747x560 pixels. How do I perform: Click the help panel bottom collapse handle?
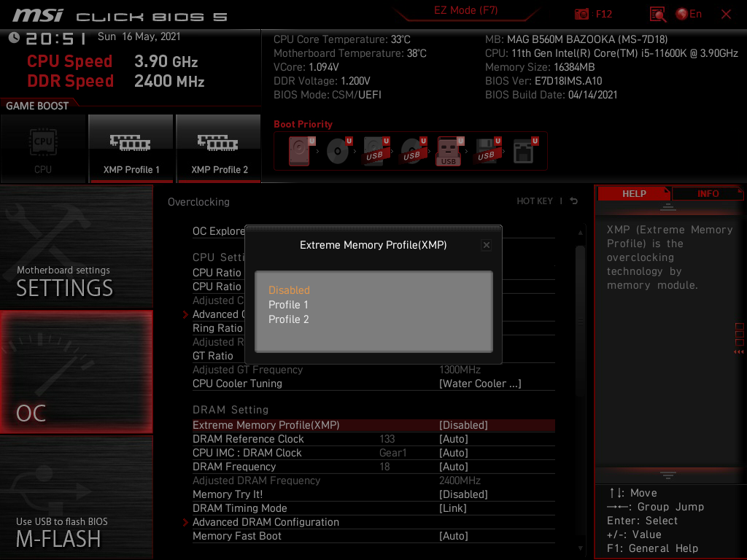pos(668,475)
